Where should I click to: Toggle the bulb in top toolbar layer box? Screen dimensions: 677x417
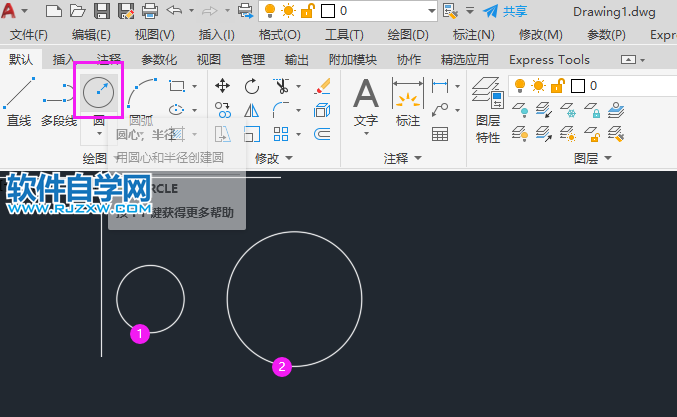click(x=270, y=11)
